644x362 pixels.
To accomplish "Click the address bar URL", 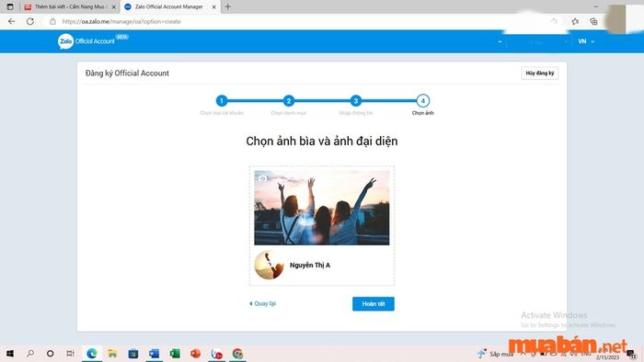I will 121,21.
